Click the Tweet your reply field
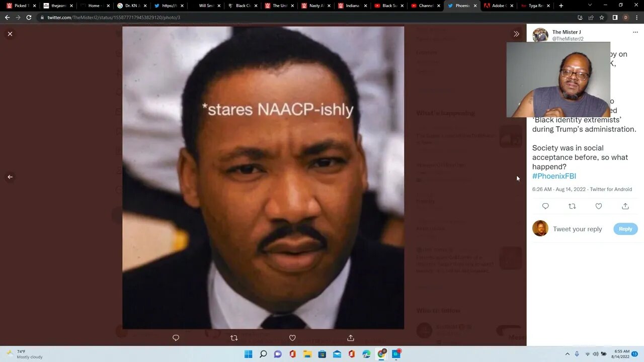The height and width of the screenshot is (362, 644). pyautogui.click(x=578, y=229)
